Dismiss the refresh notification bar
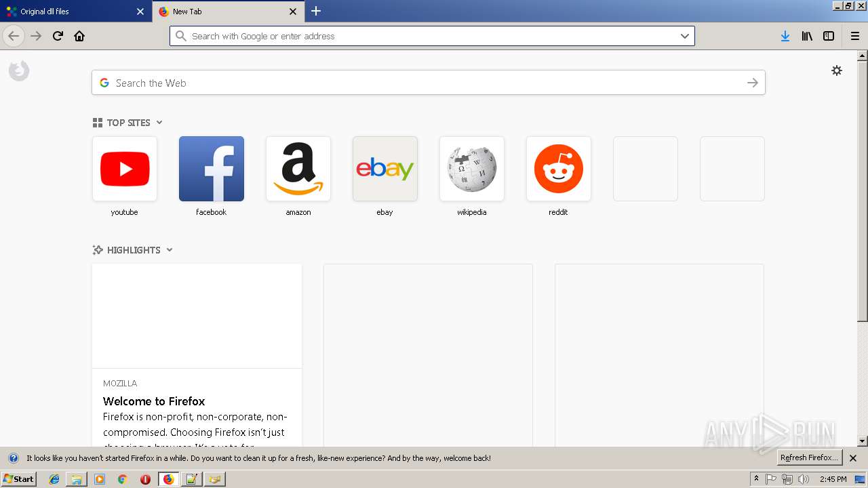868x488 pixels. click(x=853, y=458)
